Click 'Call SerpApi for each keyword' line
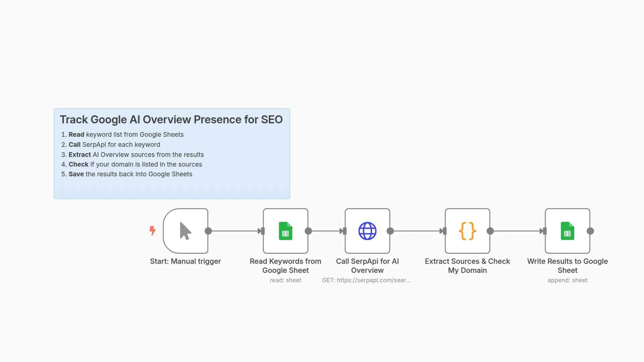Viewport: 644px width, 362px height. [x=114, y=144]
